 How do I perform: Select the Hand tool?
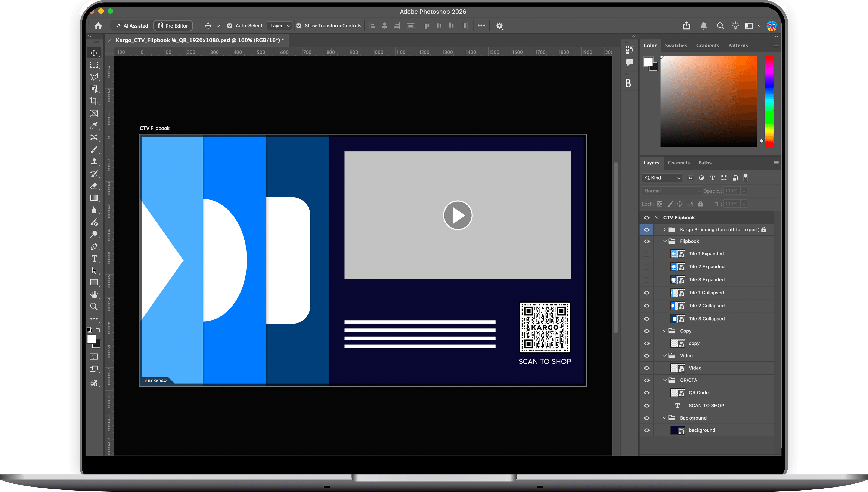point(94,295)
